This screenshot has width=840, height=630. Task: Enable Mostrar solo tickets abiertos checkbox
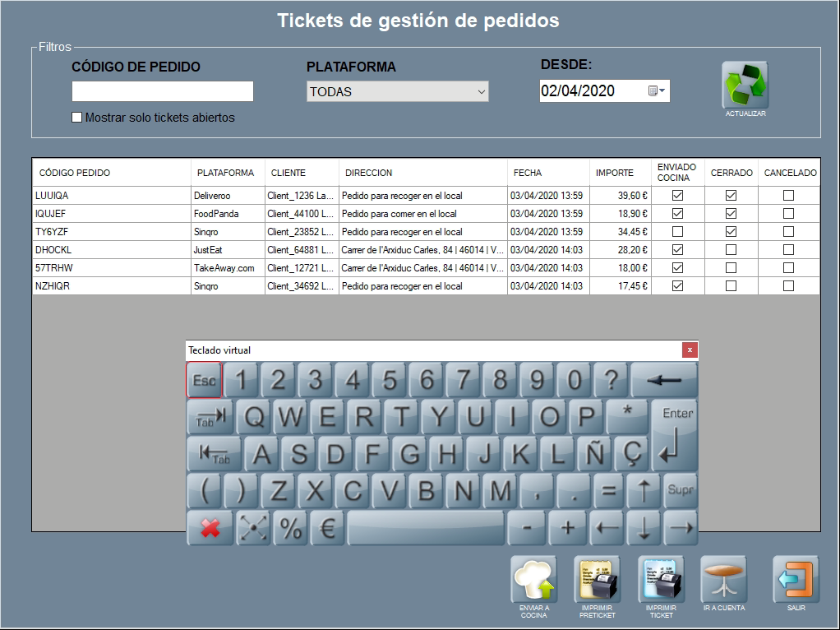click(x=77, y=118)
